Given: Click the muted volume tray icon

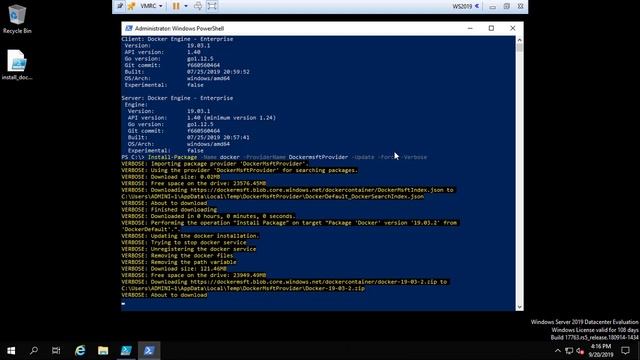Looking at the screenshot, I should click(x=580, y=351).
